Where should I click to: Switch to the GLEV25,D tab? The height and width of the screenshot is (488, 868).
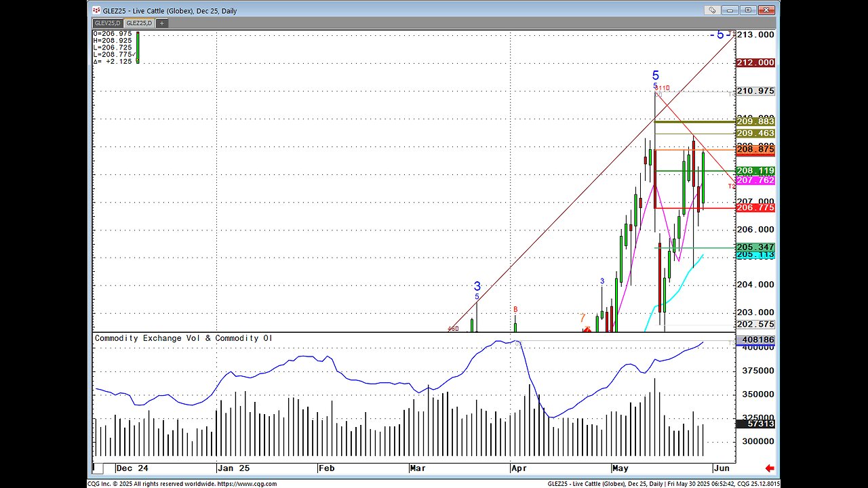107,23
